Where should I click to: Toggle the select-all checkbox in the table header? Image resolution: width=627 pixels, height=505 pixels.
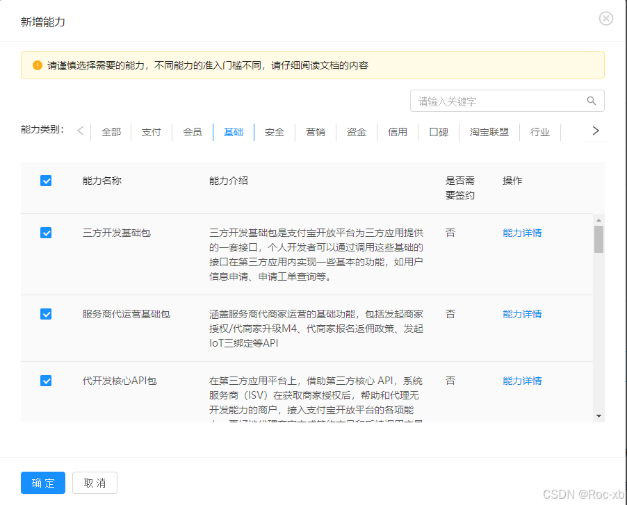46,181
